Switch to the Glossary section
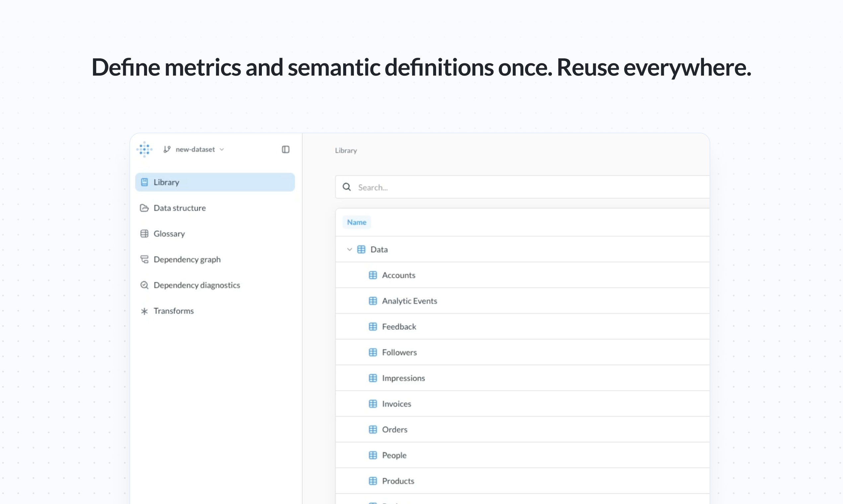This screenshot has width=843, height=504. [169, 233]
